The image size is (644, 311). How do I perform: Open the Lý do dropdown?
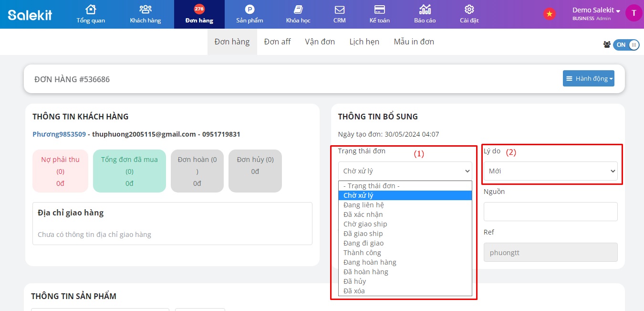click(551, 171)
